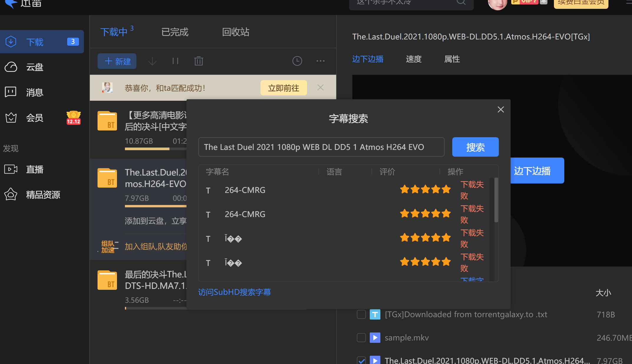Open the 直播 live stream sidebar item
The width and height of the screenshot is (632, 364).
click(34, 169)
